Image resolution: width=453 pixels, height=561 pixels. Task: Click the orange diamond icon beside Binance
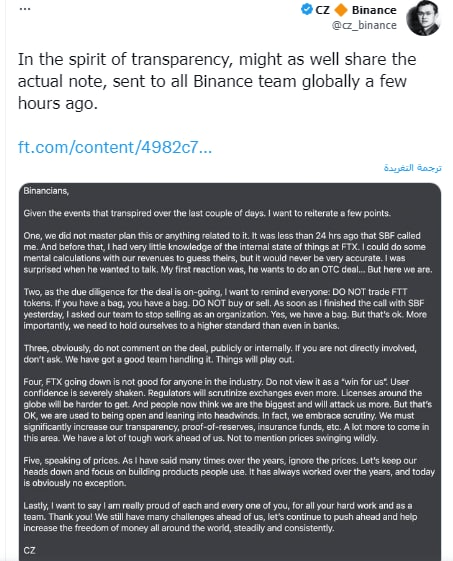pos(341,10)
